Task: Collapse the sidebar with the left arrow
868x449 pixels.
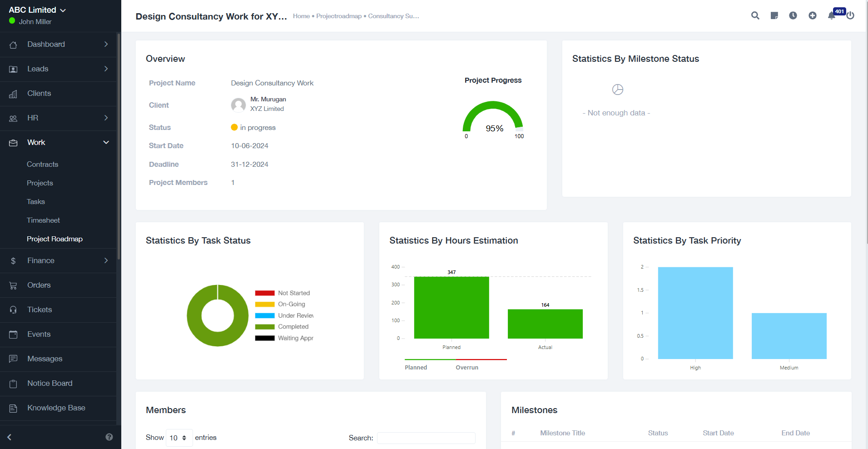Action: point(10,437)
